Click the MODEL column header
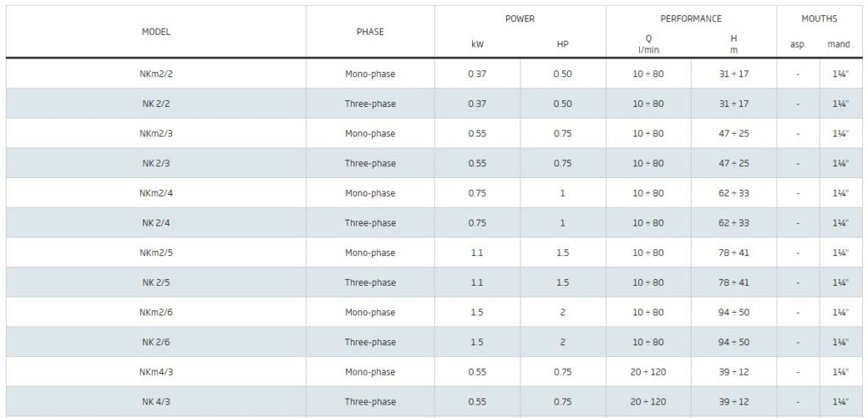868x418 pixels. pyautogui.click(x=156, y=32)
